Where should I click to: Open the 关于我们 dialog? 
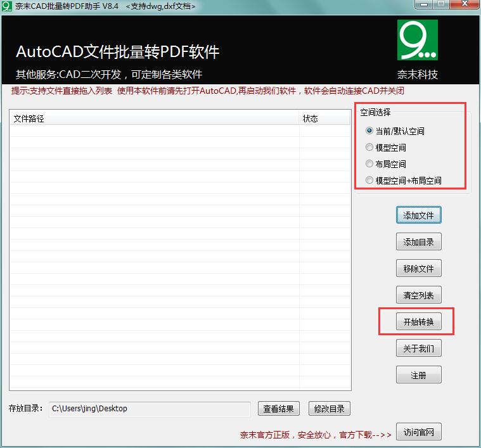419,349
